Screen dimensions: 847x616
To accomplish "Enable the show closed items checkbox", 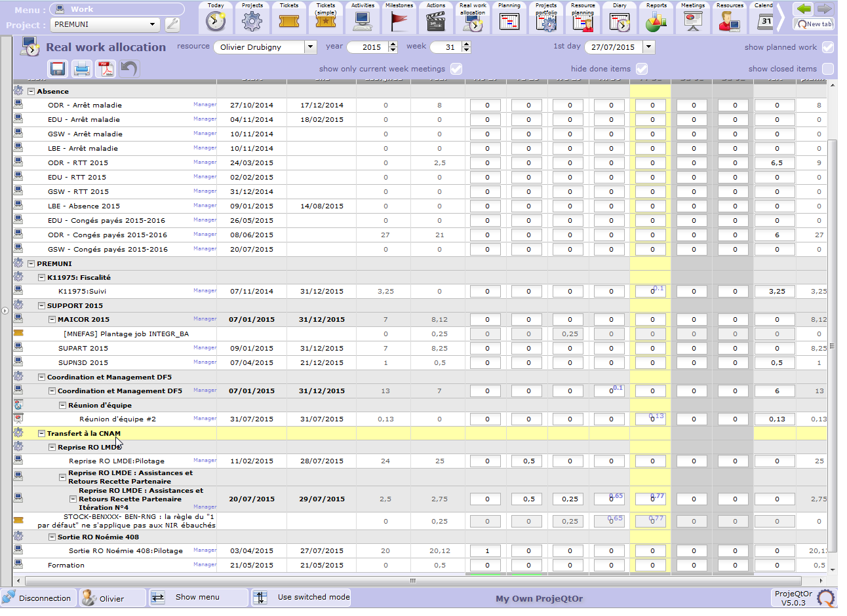I will coord(828,69).
